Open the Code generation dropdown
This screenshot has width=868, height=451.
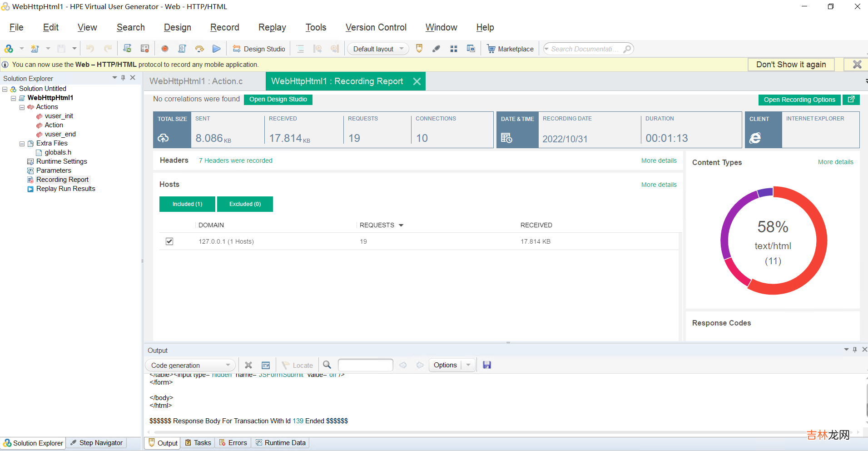point(190,365)
